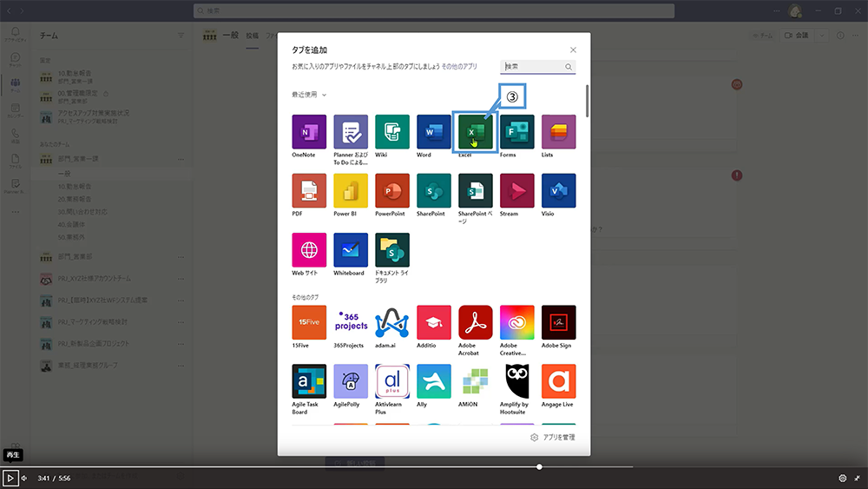Screen dimensions: 868x489
Task: Select the Planner and To Do app
Action: [x=351, y=132]
